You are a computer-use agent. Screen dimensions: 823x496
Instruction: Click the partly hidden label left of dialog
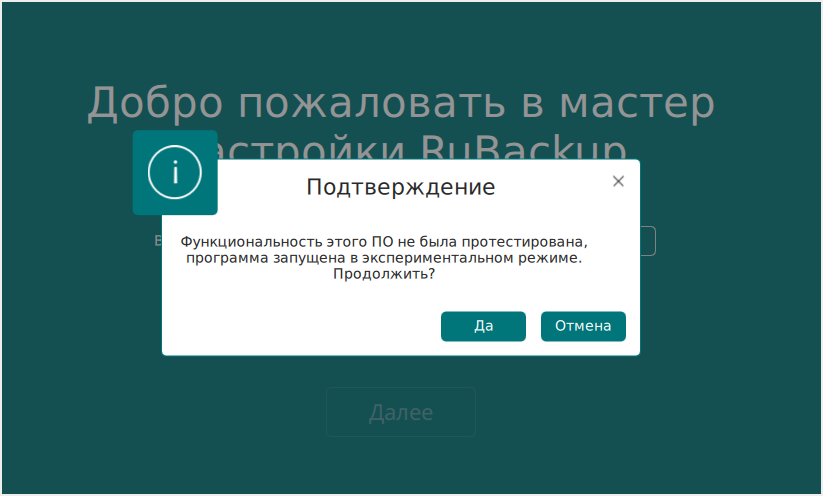coord(157,241)
